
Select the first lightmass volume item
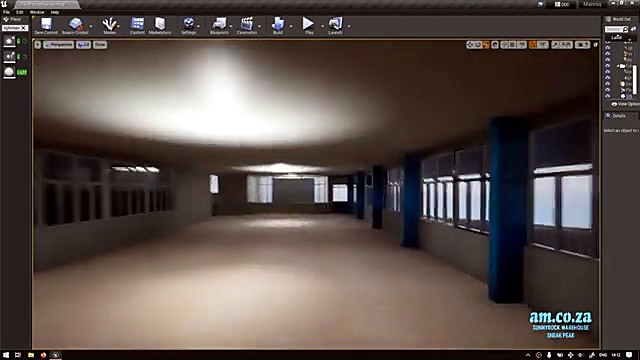tap(9, 41)
